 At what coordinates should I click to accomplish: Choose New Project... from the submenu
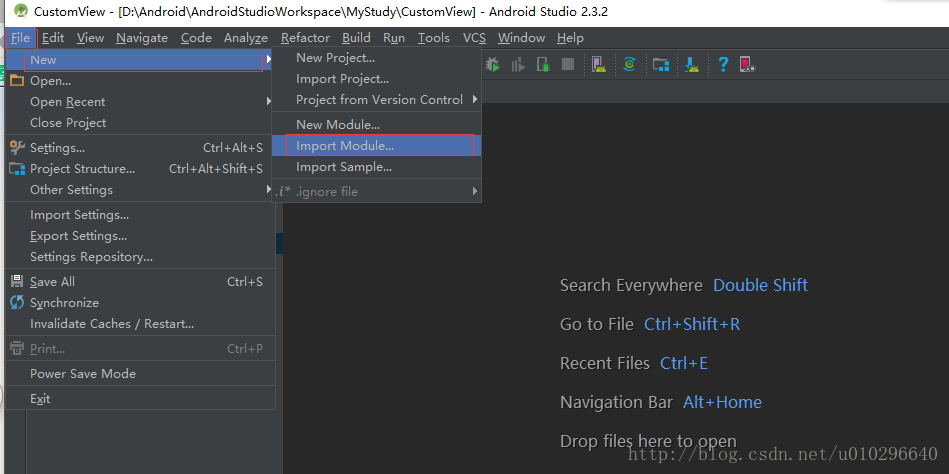tap(376, 58)
